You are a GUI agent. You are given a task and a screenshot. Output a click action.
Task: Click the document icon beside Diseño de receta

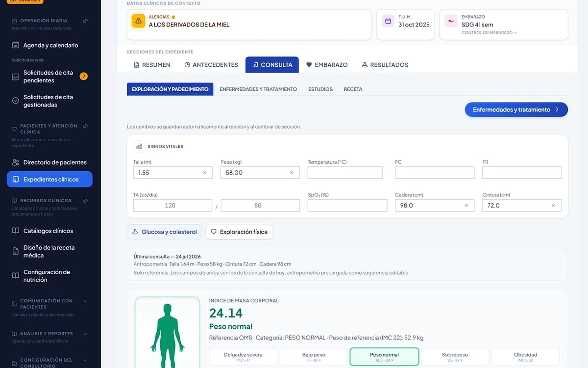[x=16, y=251]
